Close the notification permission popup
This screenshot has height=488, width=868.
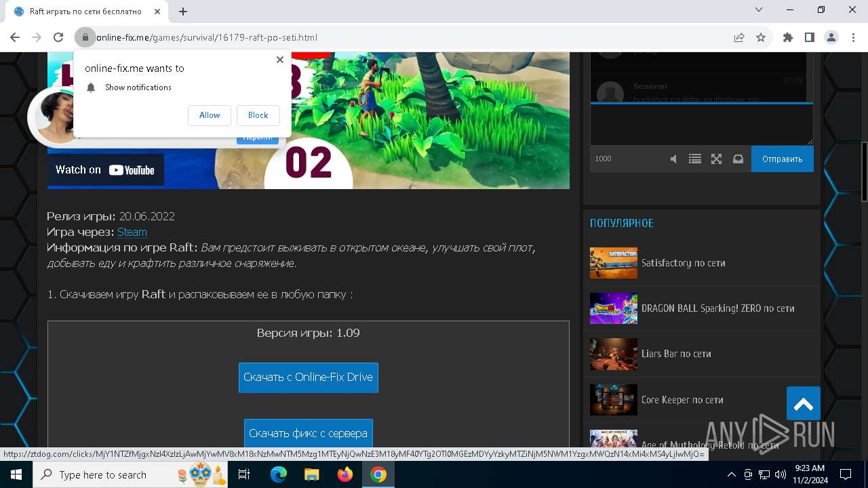click(279, 60)
